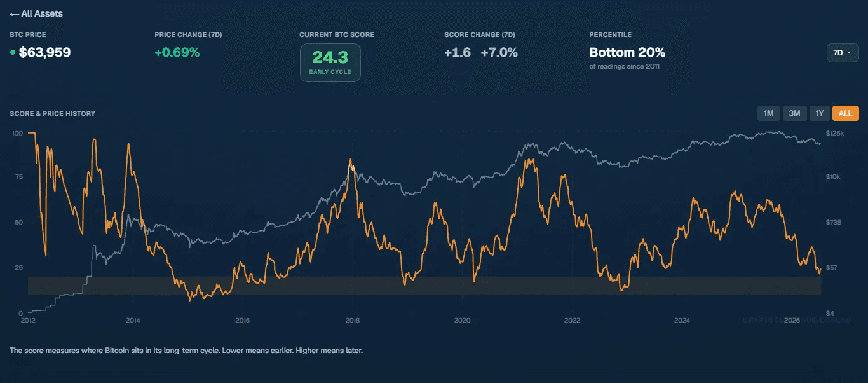
Task: Click the score description text below chart
Action: (186, 351)
